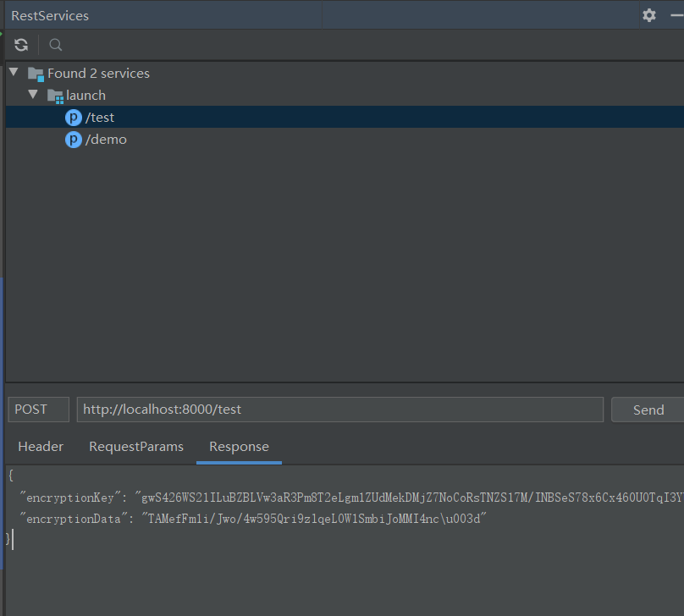Viewport: 684px width, 616px height.
Task: Select the launch tree row
Action: coord(345,95)
